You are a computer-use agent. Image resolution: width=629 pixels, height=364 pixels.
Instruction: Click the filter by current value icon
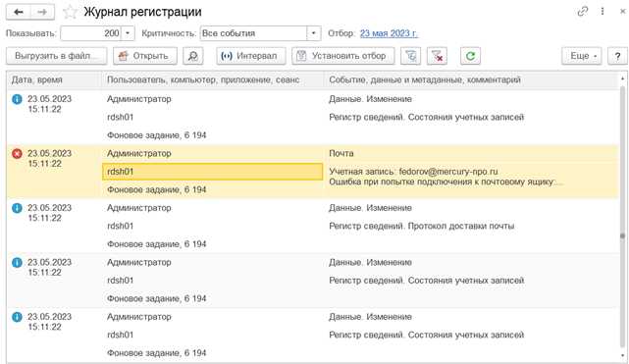coord(411,56)
